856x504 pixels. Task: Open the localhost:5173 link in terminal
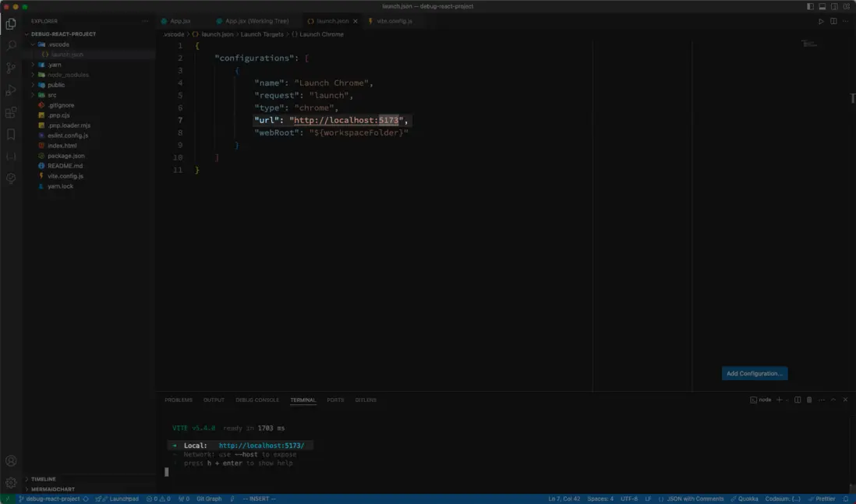pos(262,446)
